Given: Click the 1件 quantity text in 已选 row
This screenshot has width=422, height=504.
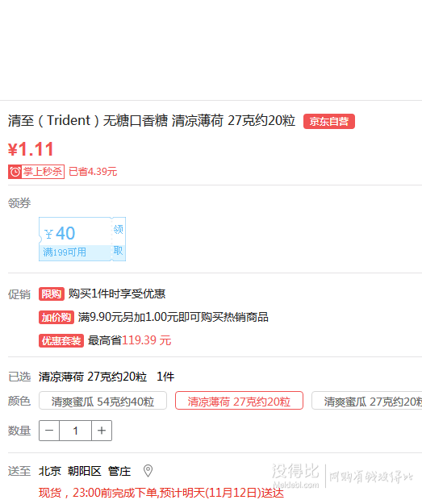Looking at the screenshot, I should [165, 377].
